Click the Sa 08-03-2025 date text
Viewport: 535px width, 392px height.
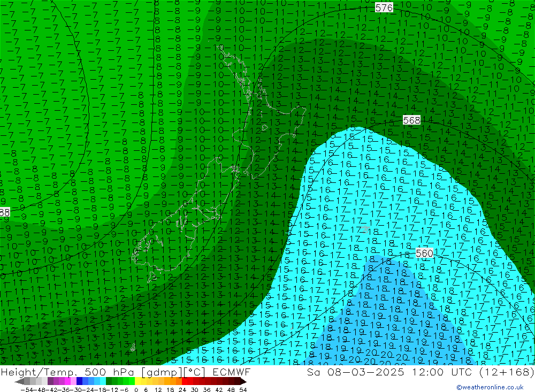[x=356, y=372]
